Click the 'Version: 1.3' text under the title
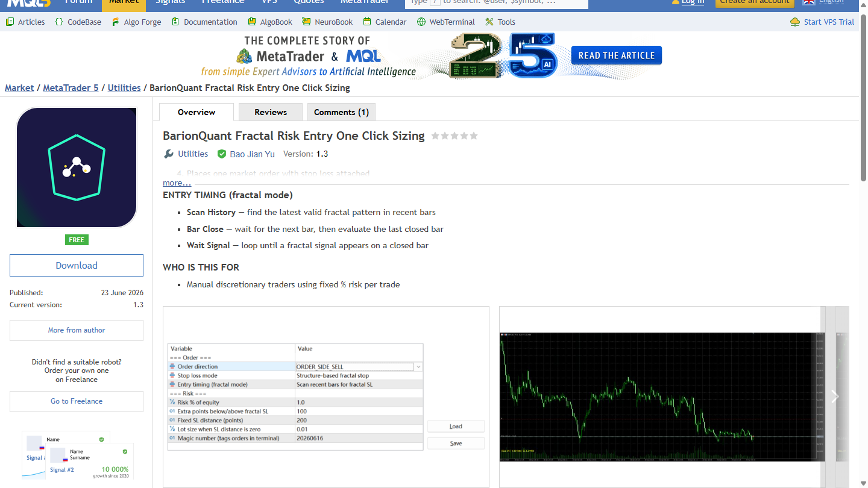Viewport: 868px width, 488px height. click(306, 154)
